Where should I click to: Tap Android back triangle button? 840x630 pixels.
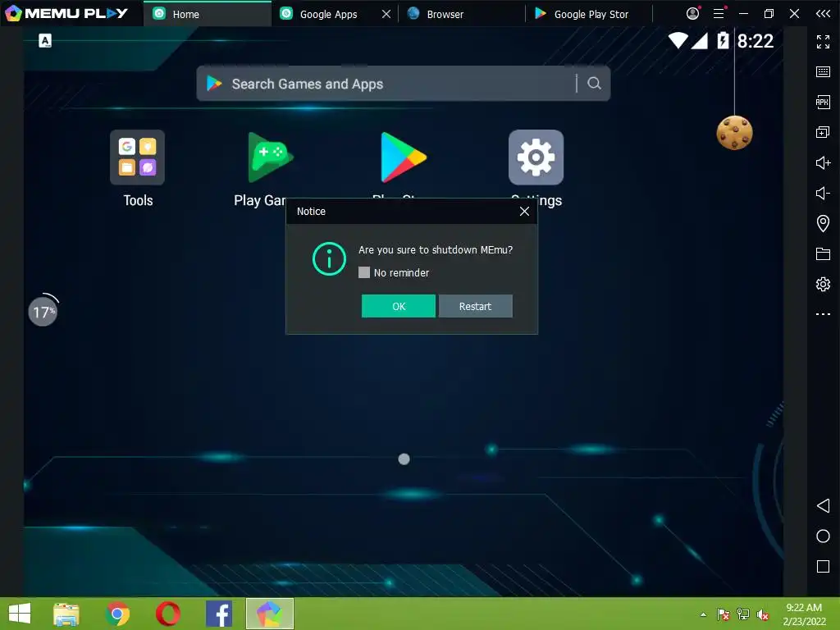tap(823, 505)
